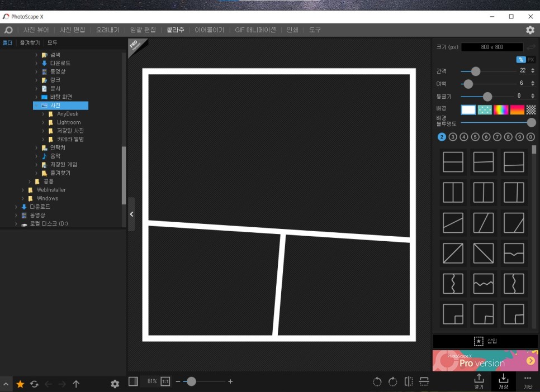Toggle the canvas background square icon
The height and width of the screenshot is (392, 540).
(133, 381)
